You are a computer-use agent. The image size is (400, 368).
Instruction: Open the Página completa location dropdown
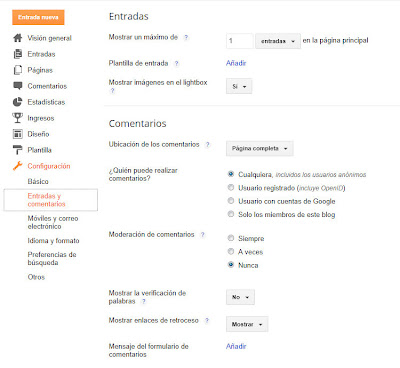pos(260,148)
